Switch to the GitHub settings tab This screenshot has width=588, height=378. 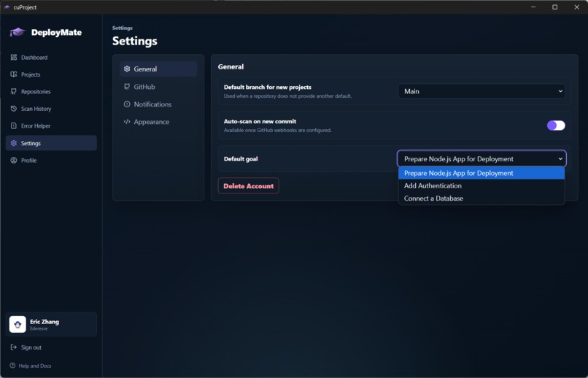coord(158,87)
